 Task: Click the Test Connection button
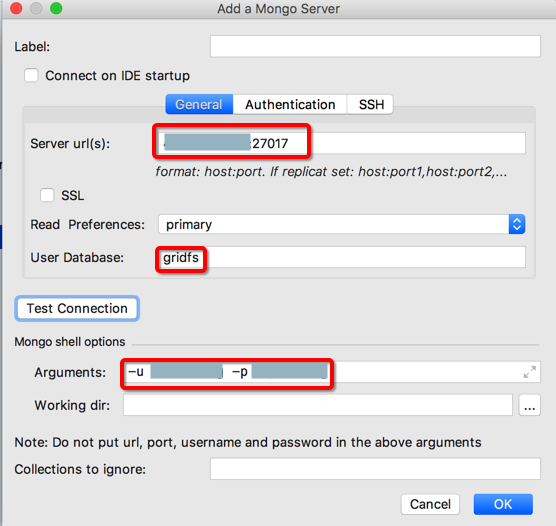tap(77, 309)
